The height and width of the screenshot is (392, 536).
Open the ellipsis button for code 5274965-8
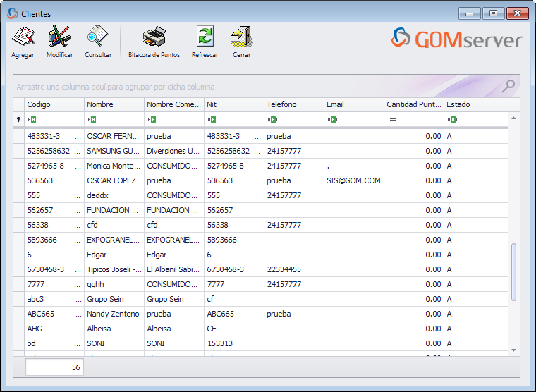pos(78,166)
